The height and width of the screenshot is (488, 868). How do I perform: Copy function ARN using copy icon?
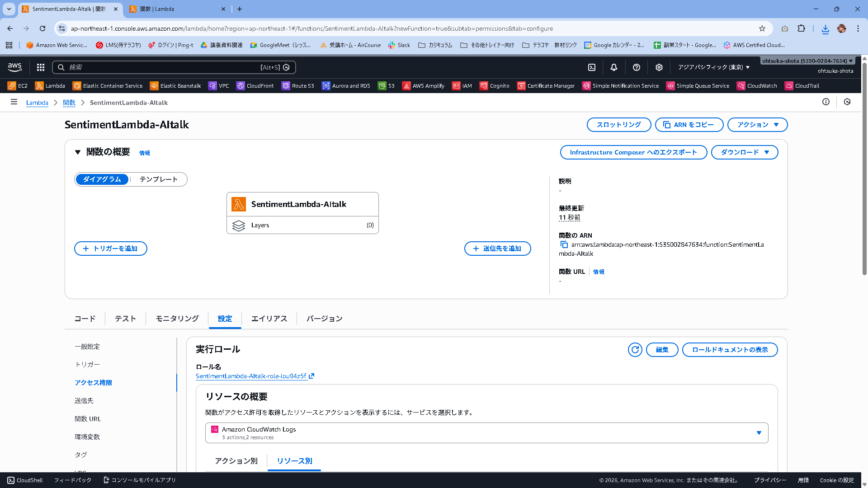(564, 244)
